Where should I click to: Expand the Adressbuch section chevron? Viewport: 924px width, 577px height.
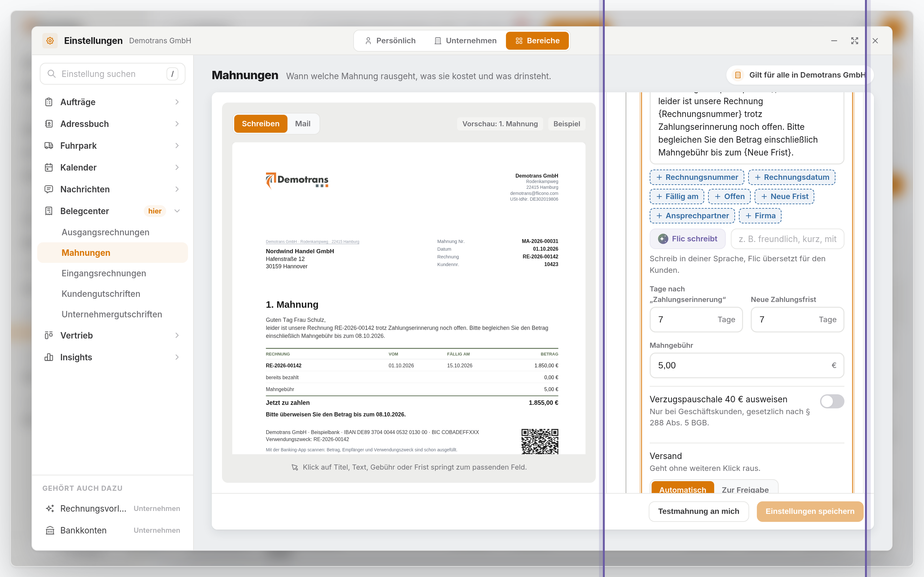(x=177, y=124)
